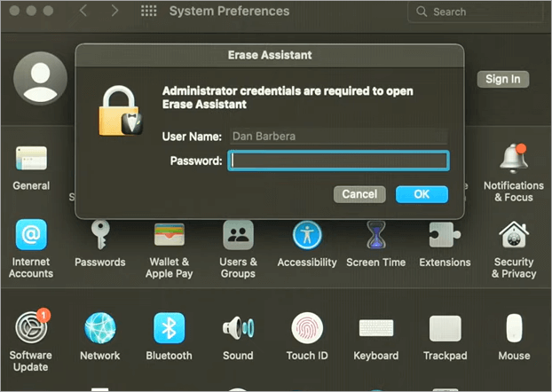Show all preferences grid button
The image size is (552, 392).
click(x=148, y=11)
